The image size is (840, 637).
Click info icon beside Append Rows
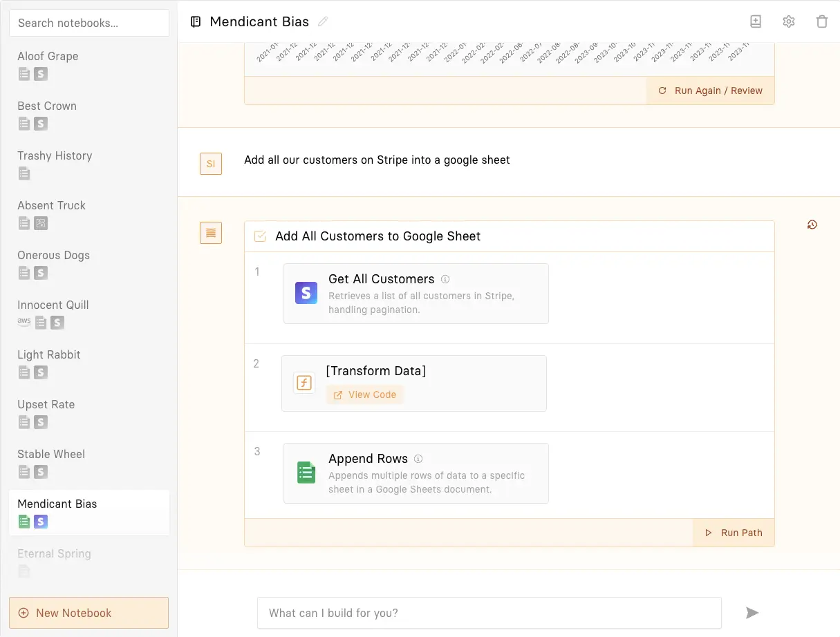click(418, 459)
